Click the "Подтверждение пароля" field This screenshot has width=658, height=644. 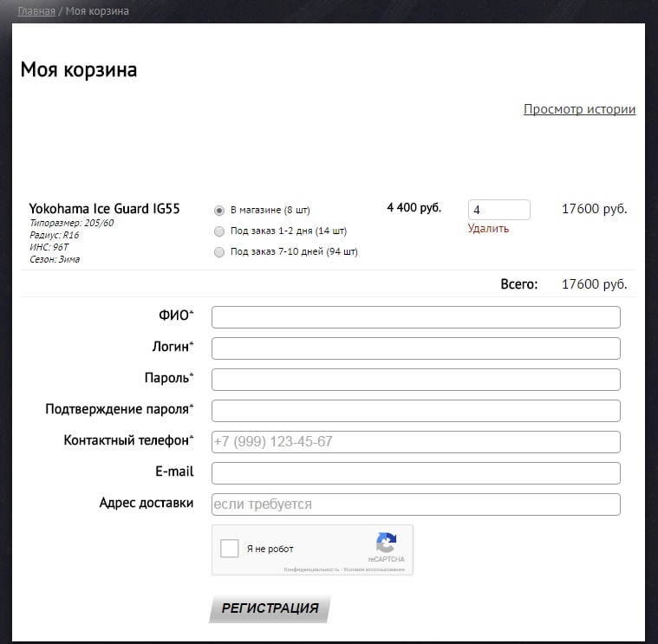click(x=415, y=411)
